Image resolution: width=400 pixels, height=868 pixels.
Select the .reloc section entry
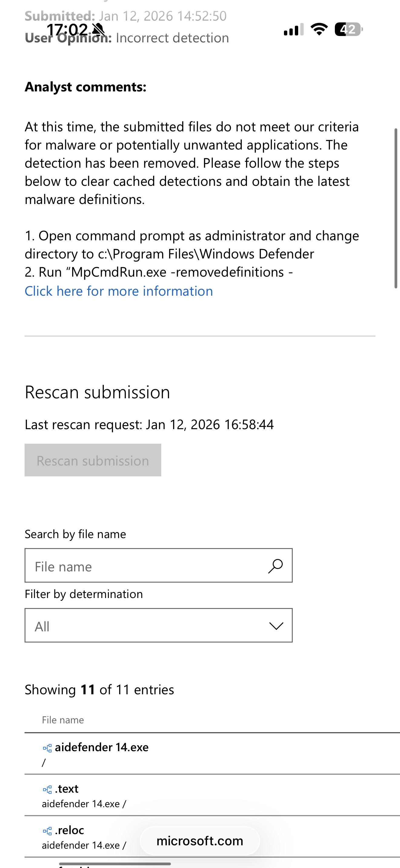pos(69,830)
